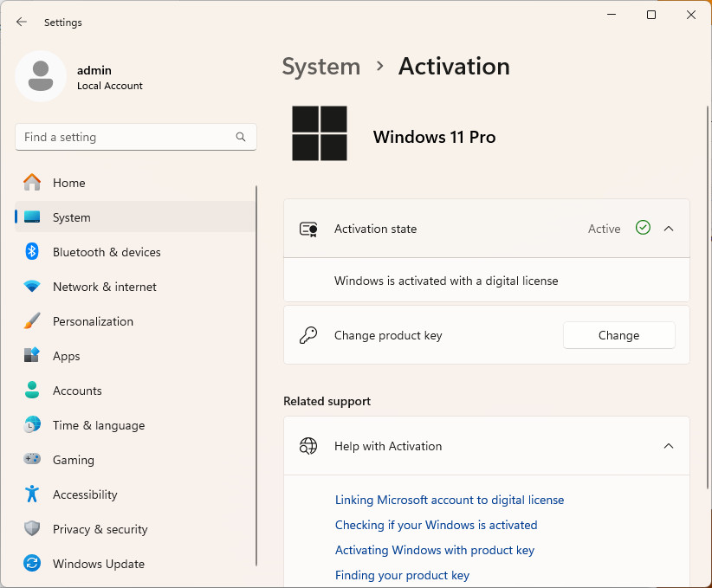Open Bluetooth & devices settings
The width and height of the screenshot is (712, 588).
[135, 251]
